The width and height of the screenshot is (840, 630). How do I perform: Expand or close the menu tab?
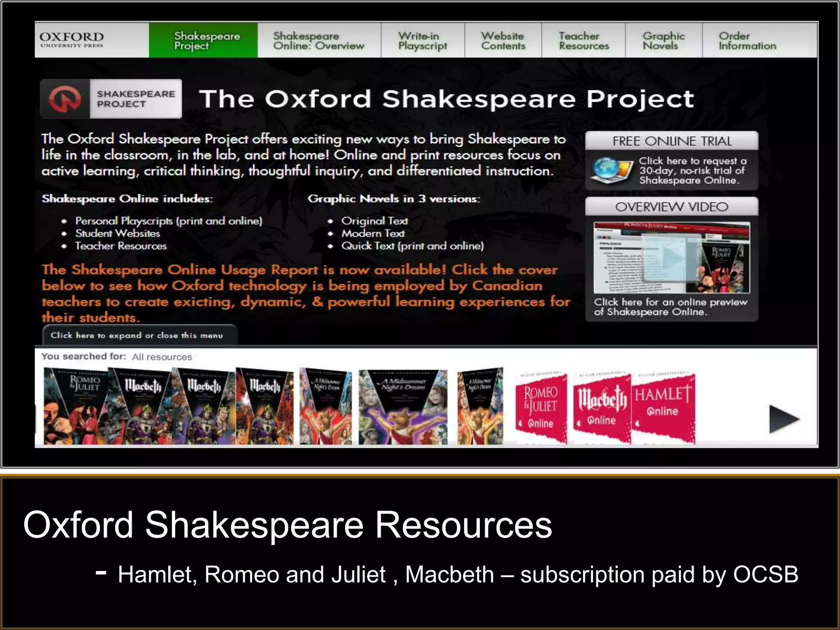pos(139,335)
